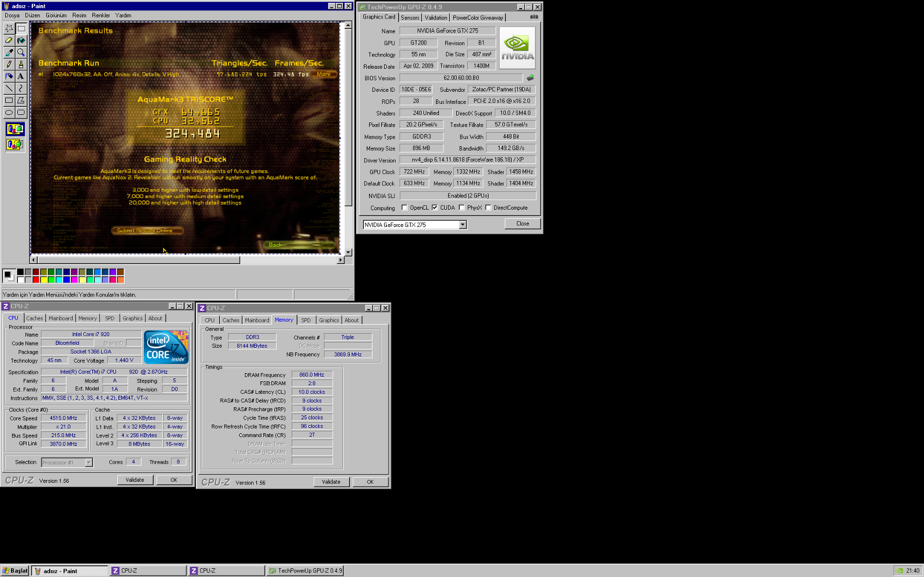This screenshot has width=924, height=577.
Task: Select the Pencil tool in Paint
Action: [x=9, y=65]
